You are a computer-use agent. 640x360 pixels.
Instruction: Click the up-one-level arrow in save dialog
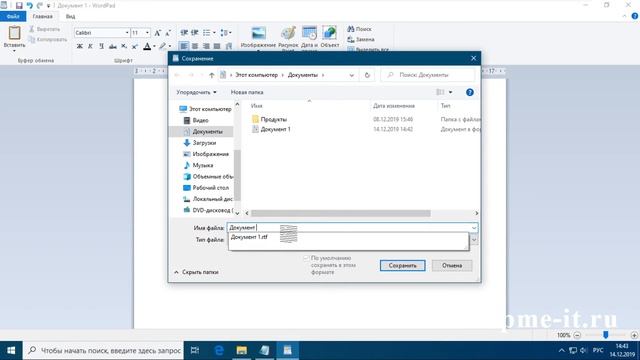pyautogui.click(x=211, y=75)
